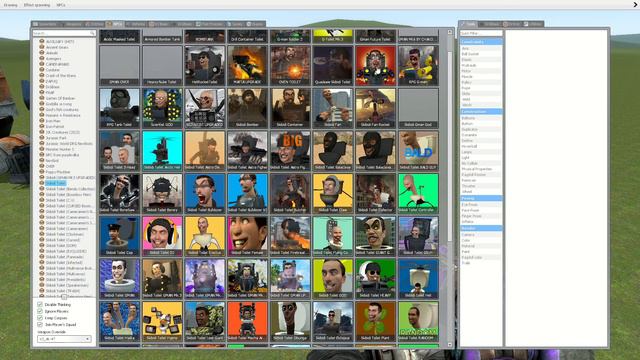Open the Animals NPC category

[x=52, y=53]
